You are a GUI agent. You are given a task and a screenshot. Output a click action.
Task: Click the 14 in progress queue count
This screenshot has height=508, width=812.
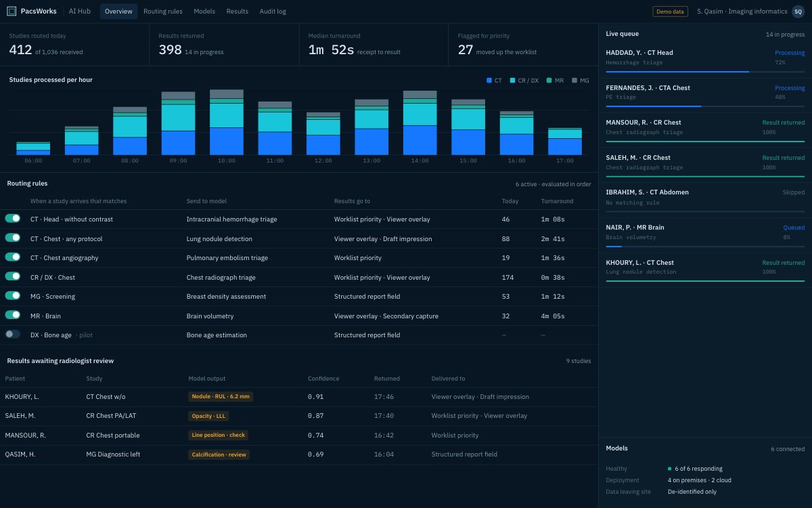click(785, 34)
